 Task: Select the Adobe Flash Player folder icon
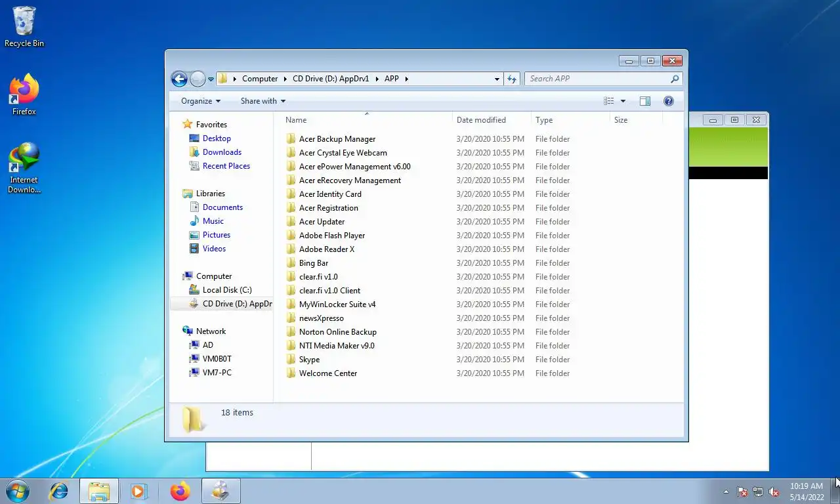click(291, 236)
